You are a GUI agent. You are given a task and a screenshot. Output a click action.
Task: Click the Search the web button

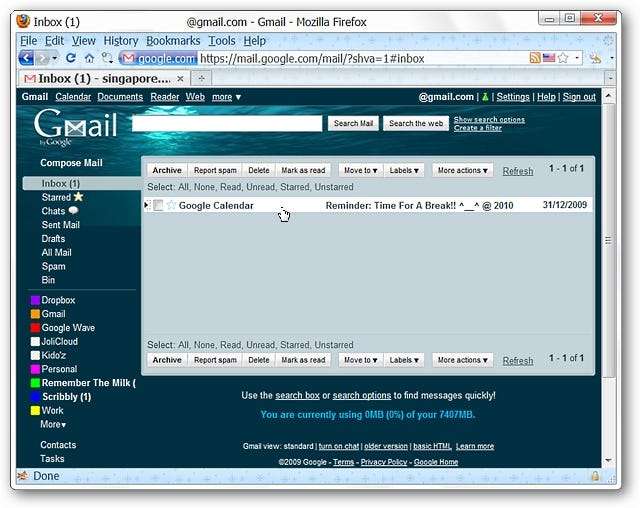(x=416, y=123)
